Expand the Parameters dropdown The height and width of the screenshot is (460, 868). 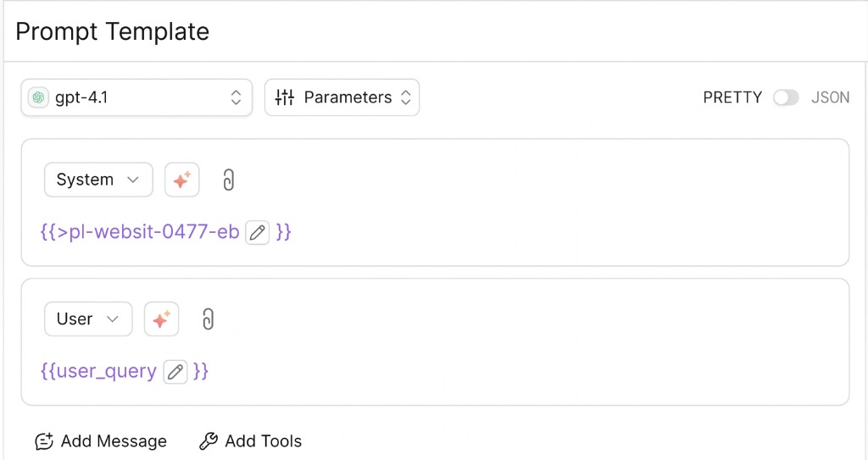tap(342, 98)
